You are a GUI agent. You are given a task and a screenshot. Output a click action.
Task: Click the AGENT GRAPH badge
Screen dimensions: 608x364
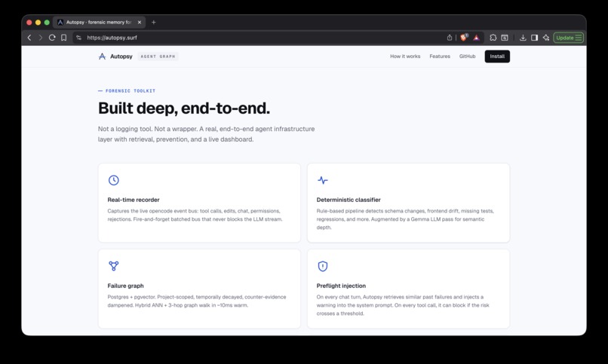click(x=158, y=57)
